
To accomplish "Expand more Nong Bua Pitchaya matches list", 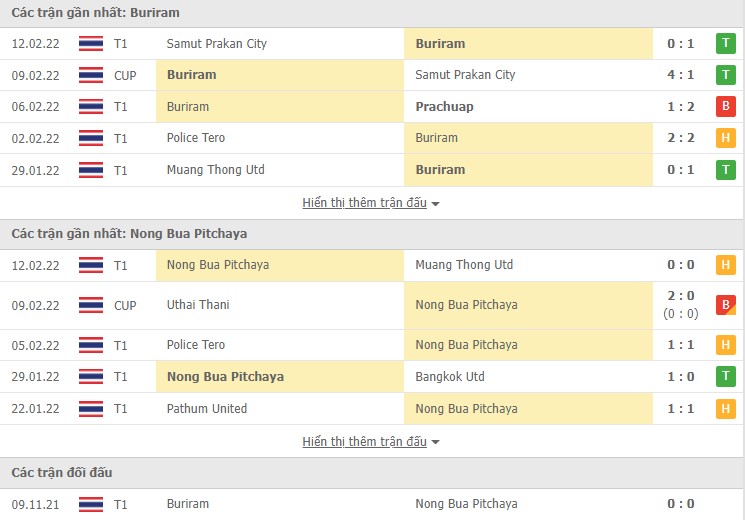I will point(371,442).
